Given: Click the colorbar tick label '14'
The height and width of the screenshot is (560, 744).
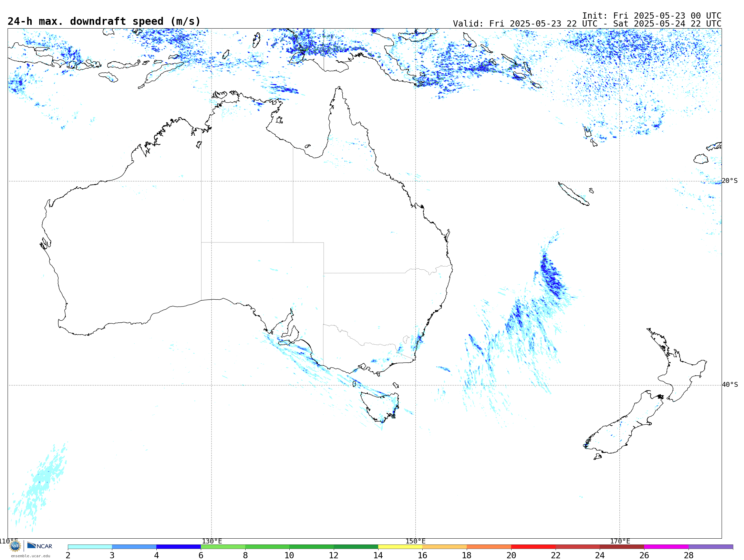Looking at the screenshot, I should pos(378,555).
